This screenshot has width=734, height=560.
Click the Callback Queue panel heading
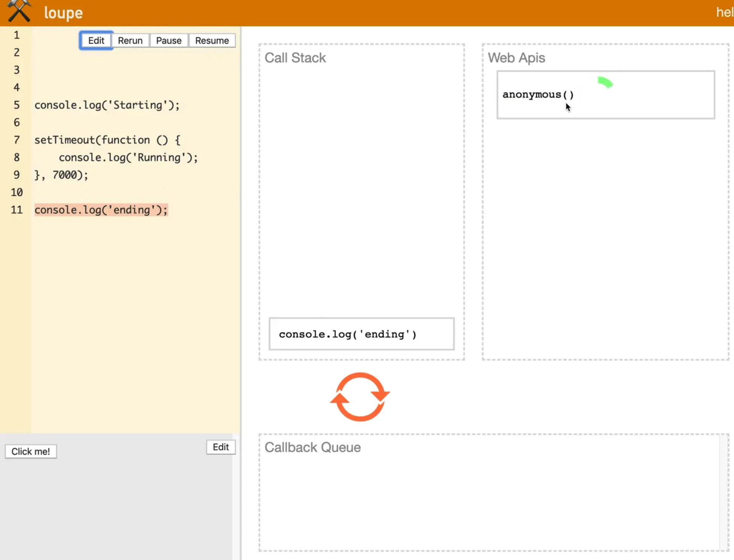(312, 447)
